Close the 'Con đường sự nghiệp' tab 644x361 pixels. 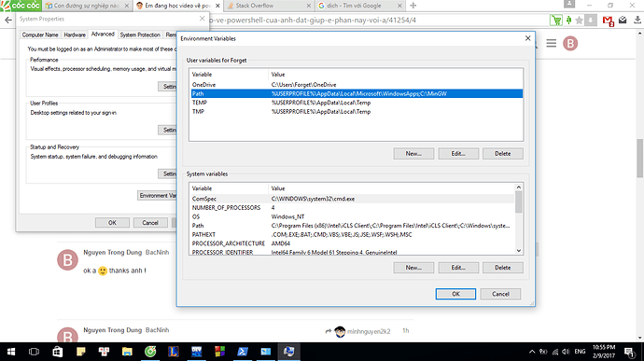127,6
